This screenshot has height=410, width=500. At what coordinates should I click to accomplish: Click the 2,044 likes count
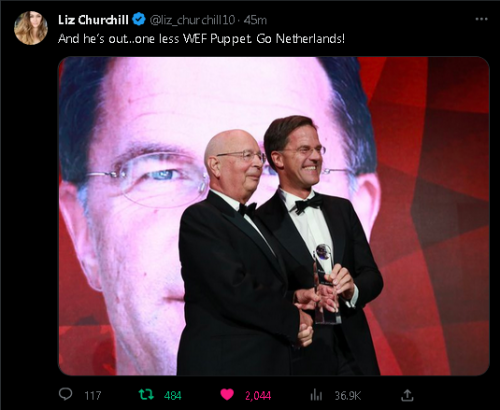click(258, 395)
